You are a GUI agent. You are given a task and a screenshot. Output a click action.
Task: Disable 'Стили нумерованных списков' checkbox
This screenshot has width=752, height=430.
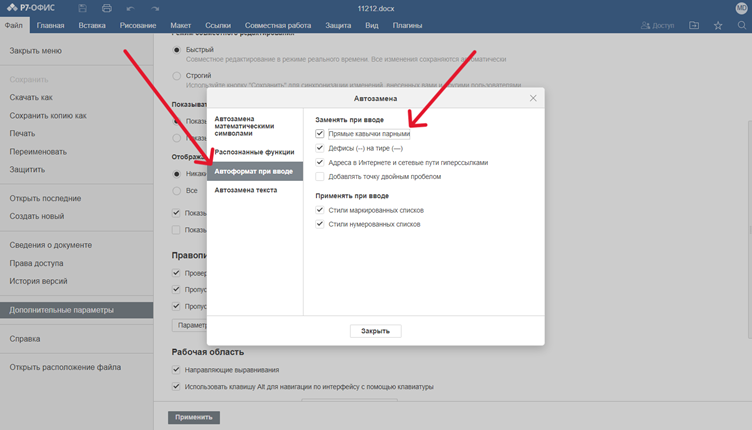(x=320, y=224)
